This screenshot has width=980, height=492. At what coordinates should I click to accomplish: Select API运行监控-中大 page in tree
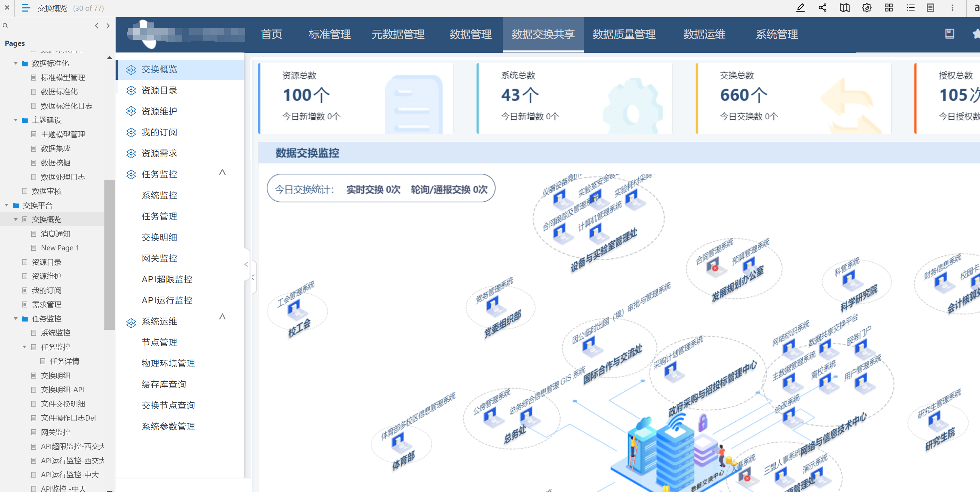[70, 474]
